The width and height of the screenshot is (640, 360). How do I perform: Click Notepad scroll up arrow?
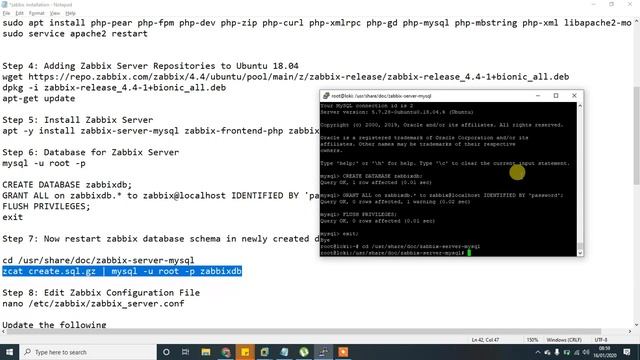click(x=636, y=22)
